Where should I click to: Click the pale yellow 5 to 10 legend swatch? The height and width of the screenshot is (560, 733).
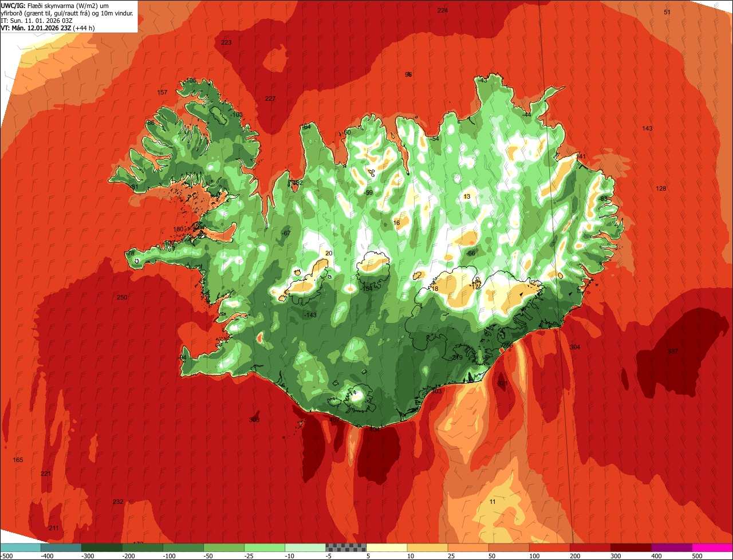387,547
